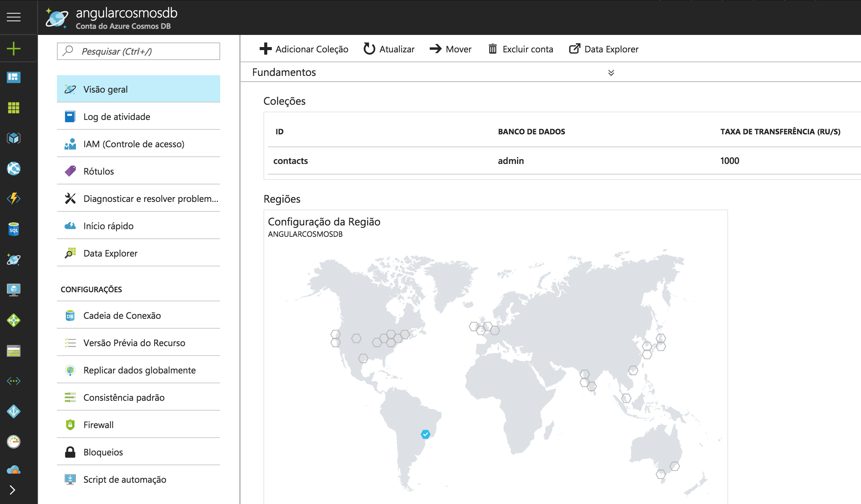Open SQL databases icon in sidebar
Image resolution: width=861 pixels, height=504 pixels.
click(14, 229)
